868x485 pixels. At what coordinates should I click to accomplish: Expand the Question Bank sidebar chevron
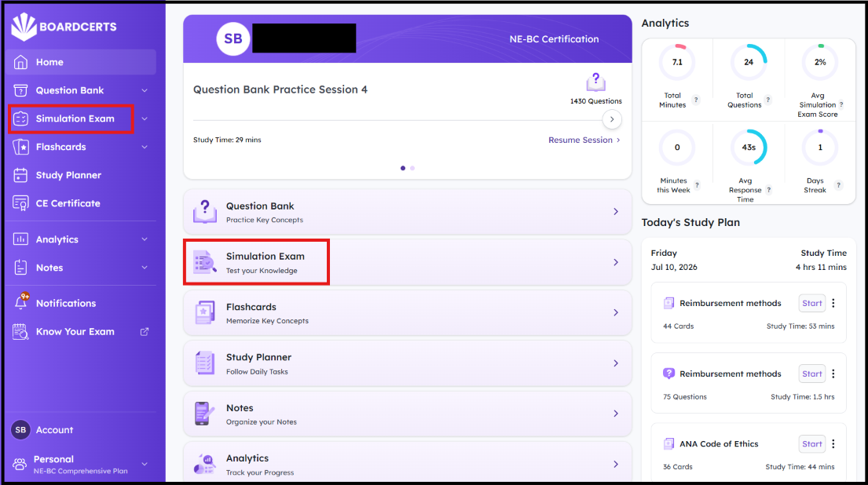[145, 91]
